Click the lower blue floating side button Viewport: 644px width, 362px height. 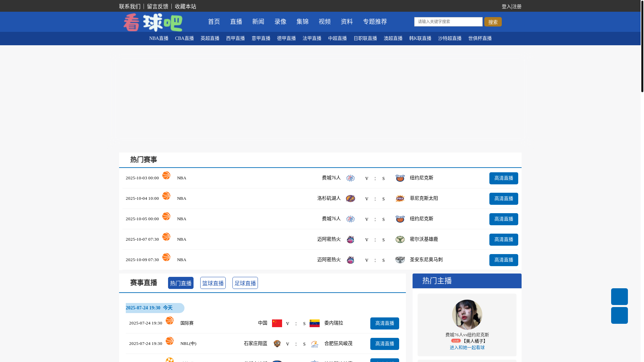click(620, 315)
